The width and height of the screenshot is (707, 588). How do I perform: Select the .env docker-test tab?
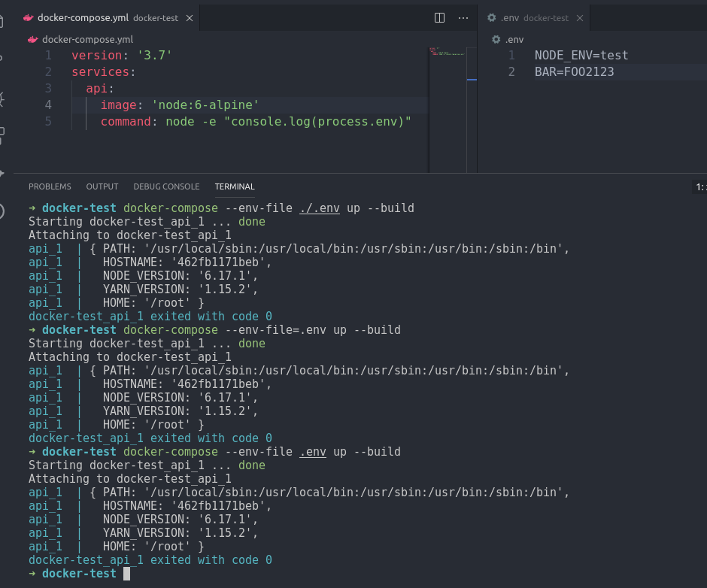tap(534, 18)
